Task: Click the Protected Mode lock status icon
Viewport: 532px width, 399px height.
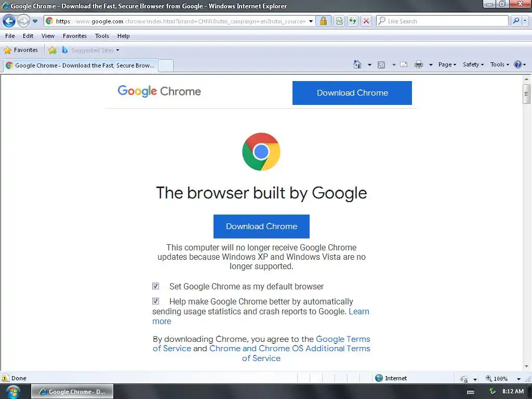Action: coord(464,379)
